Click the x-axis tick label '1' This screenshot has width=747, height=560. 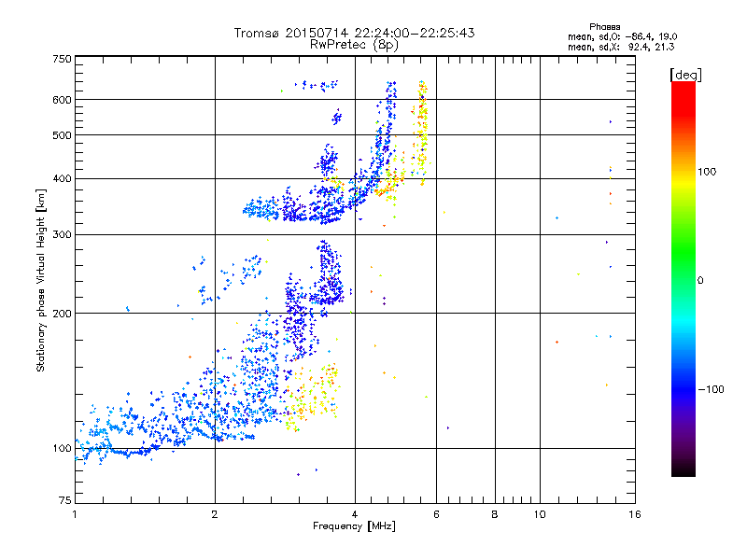[x=75, y=514]
